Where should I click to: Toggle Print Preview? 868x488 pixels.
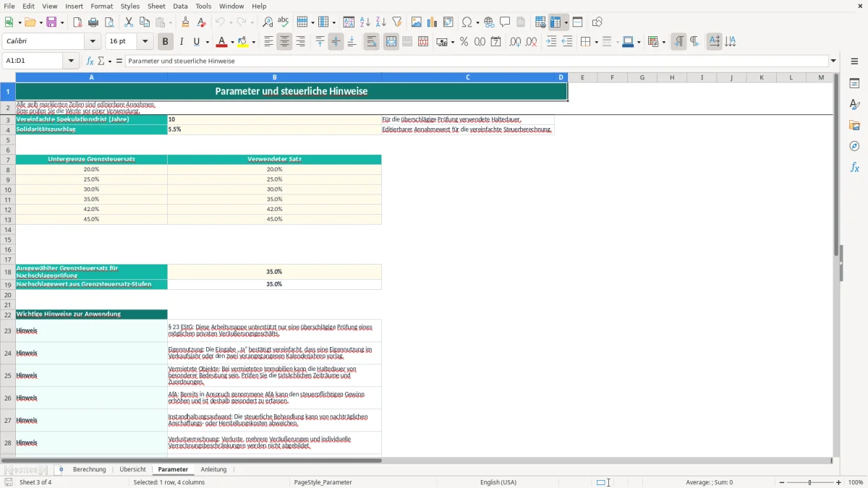[109, 22]
